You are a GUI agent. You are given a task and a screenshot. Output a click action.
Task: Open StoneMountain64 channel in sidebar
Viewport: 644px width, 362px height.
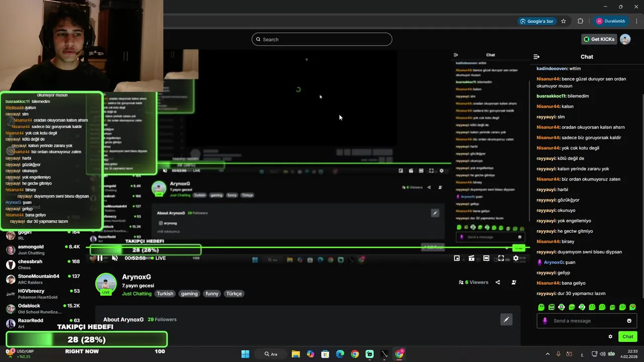click(43, 279)
